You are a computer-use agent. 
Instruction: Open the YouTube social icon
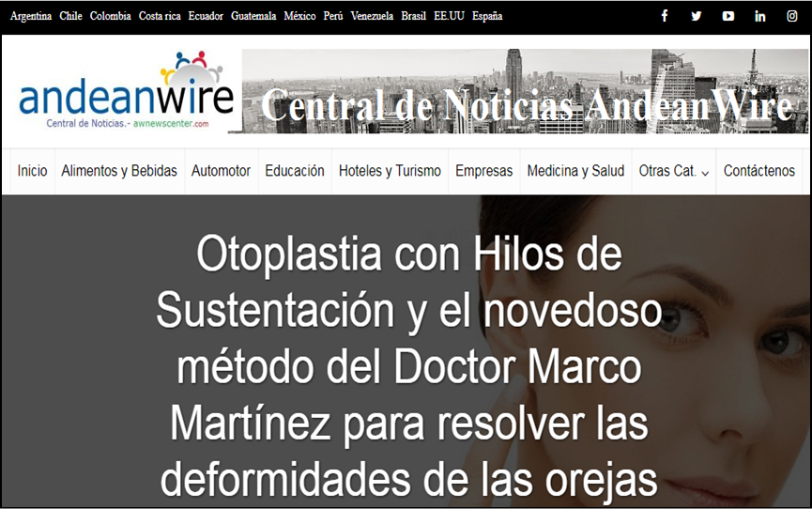click(x=728, y=16)
